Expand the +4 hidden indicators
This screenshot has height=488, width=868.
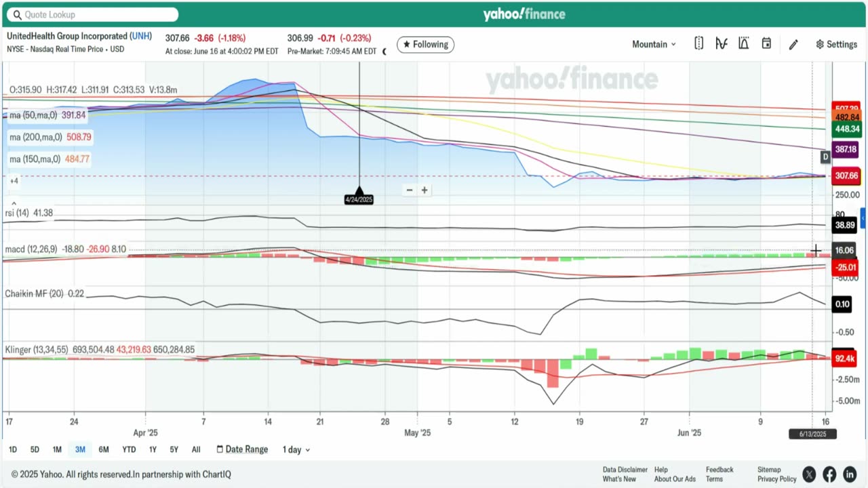click(14, 180)
